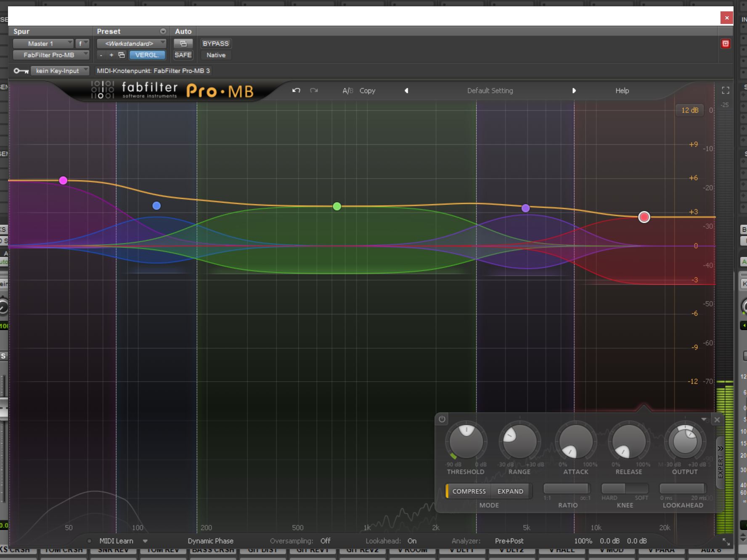Click the plugin automation enable icon
The width and height of the screenshot is (747, 560).
[183, 44]
